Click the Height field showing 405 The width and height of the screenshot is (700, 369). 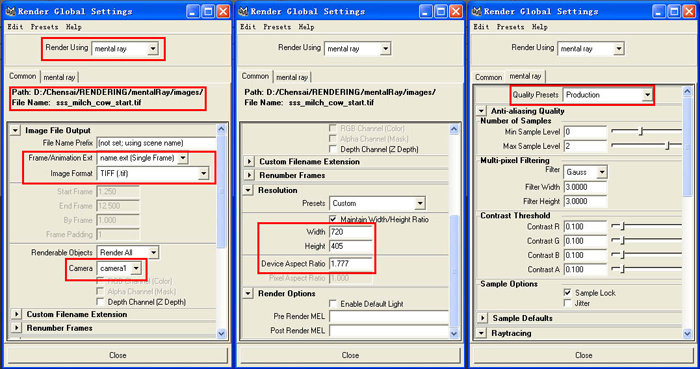click(x=351, y=246)
